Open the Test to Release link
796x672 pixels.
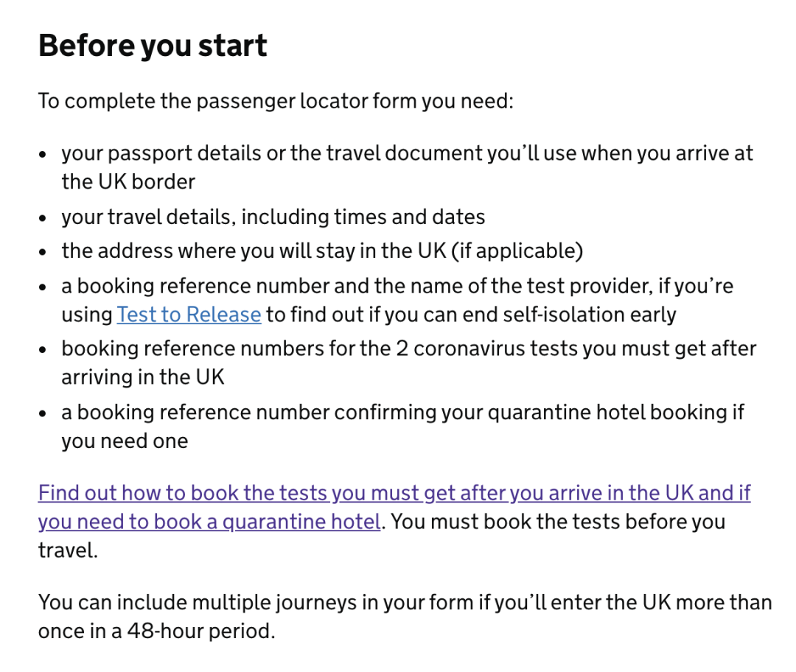coord(189,315)
